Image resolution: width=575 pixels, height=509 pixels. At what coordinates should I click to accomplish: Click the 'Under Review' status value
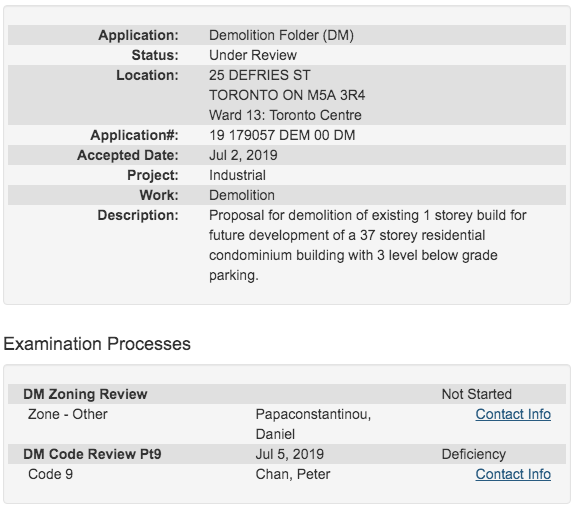[253, 55]
